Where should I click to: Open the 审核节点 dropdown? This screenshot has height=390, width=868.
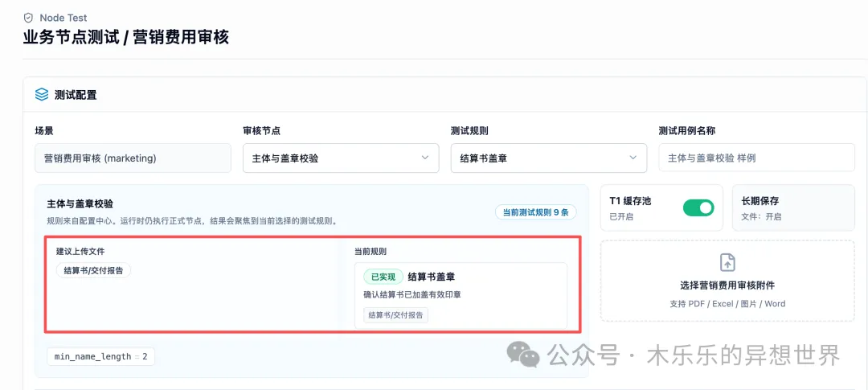(341, 158)
